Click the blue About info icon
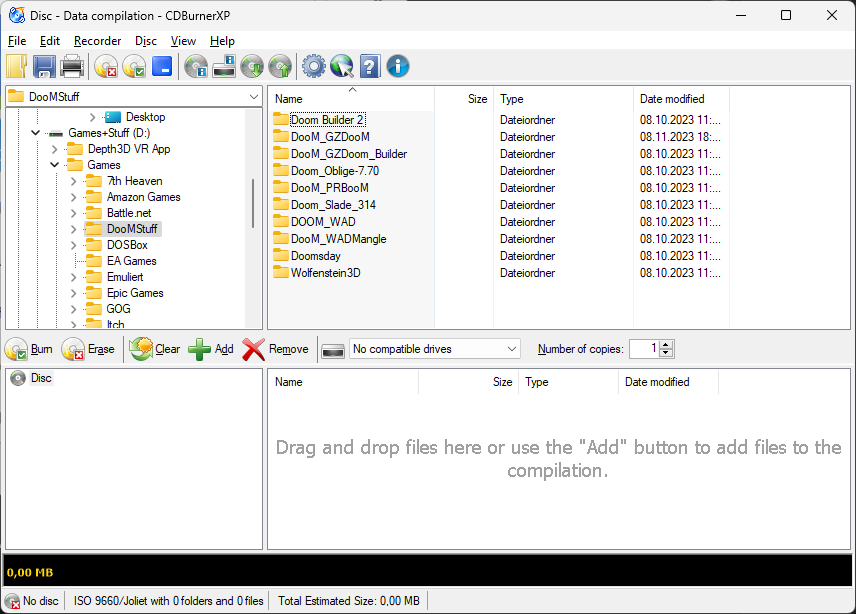Screen dimensions: 856x614 [x=398, y=67]
